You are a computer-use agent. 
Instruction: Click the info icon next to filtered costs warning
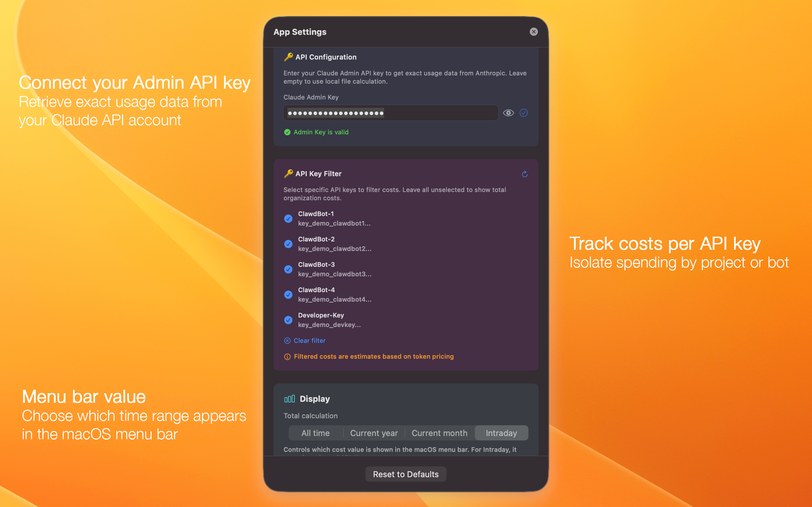pos(288,356)
